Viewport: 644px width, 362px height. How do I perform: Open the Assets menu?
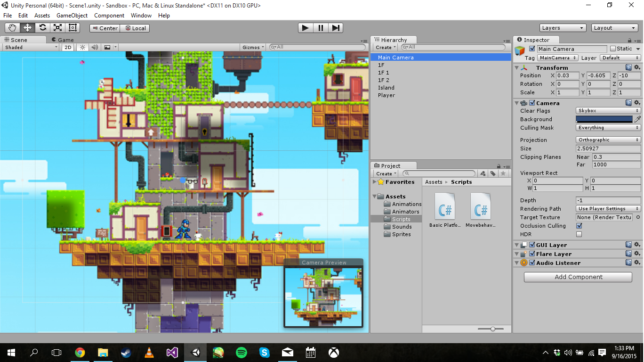tap(42, 15)
